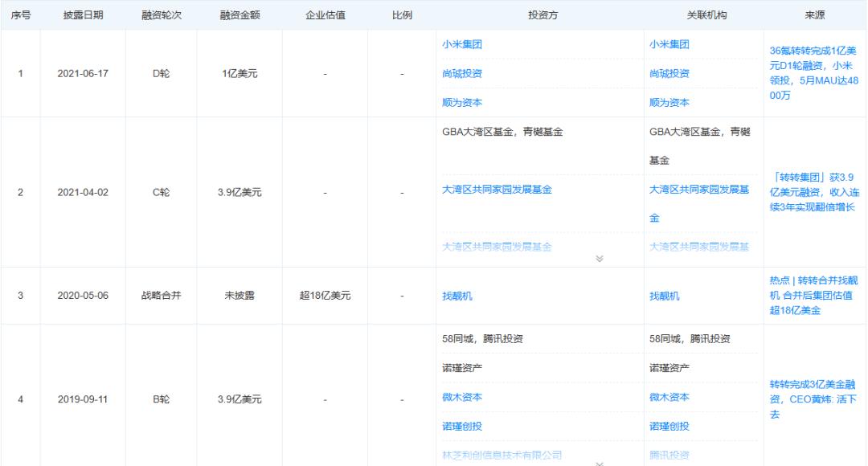Open 顺为资本 link in 关联机构 column
868x466 pixels.
tap(669, 102)
